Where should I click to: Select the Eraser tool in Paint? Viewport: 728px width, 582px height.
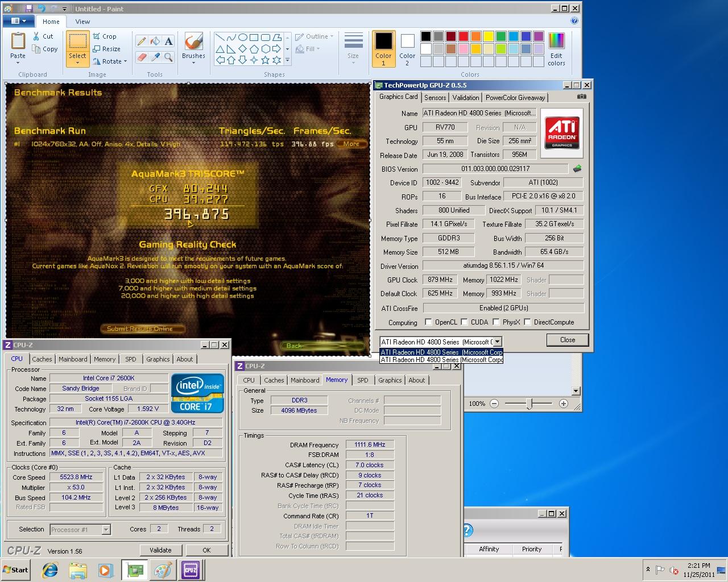tap(142, 57)
